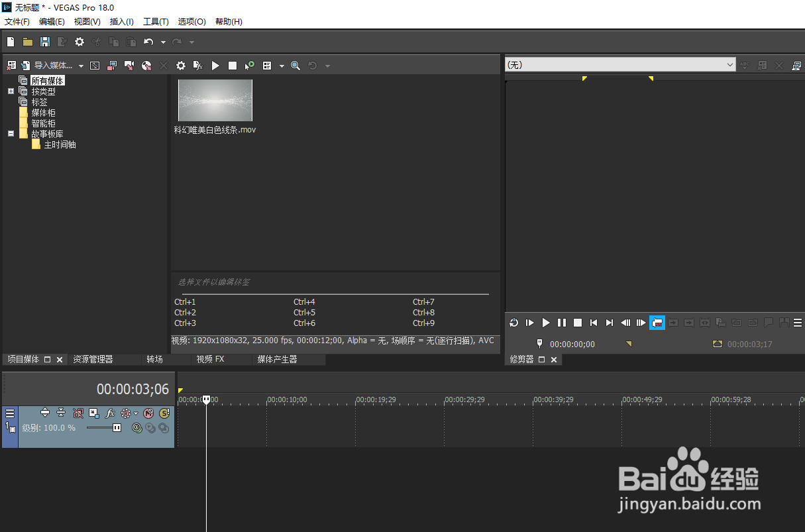The image size is (805, 532).
Task: Click the views icon in media toolbar
Action: pyautogui.click(x=267, y=66)
